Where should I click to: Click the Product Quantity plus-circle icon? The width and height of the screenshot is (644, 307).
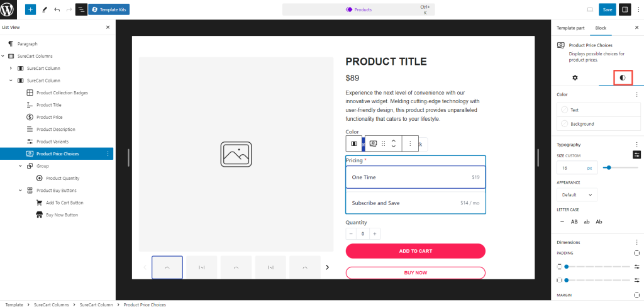click(40, 179)
